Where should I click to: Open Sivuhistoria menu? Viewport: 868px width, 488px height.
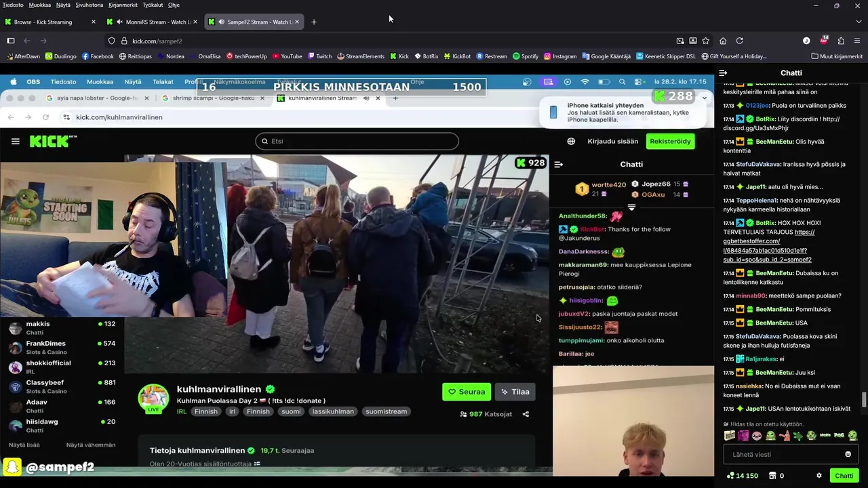[x=90, y=5]
